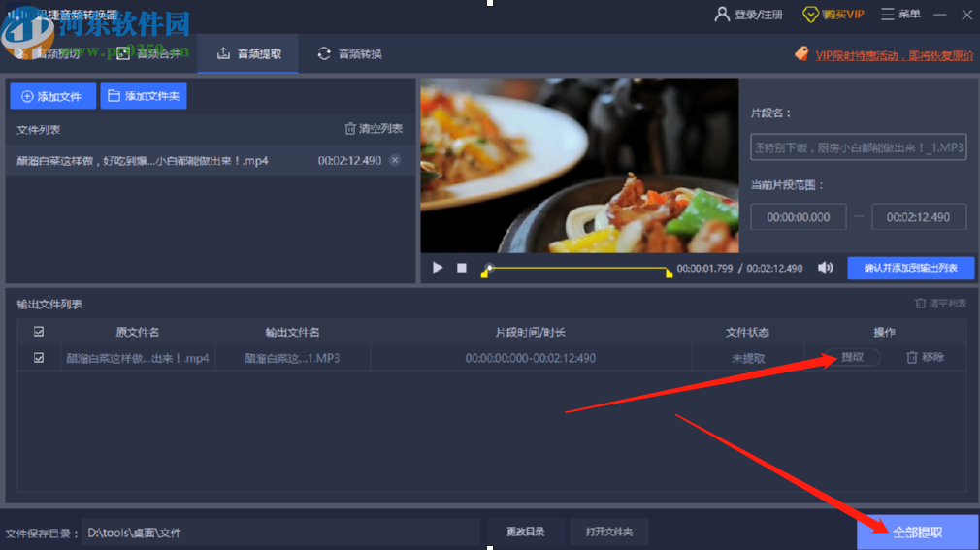Open the 登录/注册 login link
Image resolution: width=980 pixels, height=550 pixels.
(x=749, y=14)
